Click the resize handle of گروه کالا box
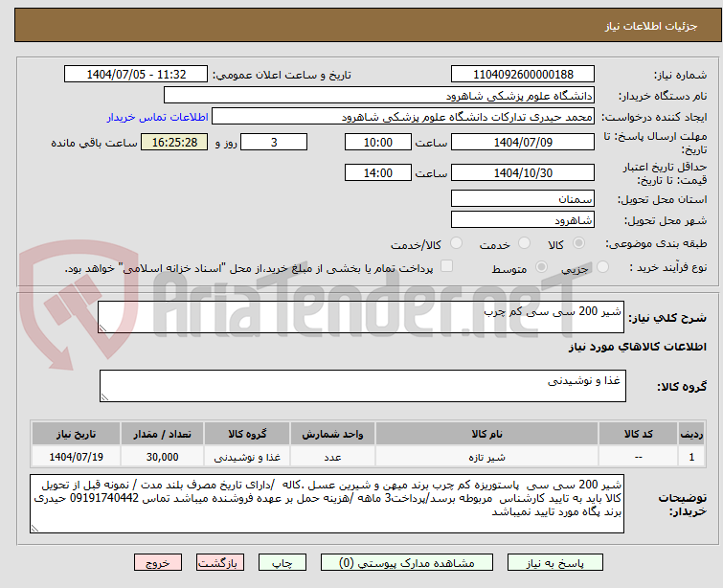 coord(104,397)
